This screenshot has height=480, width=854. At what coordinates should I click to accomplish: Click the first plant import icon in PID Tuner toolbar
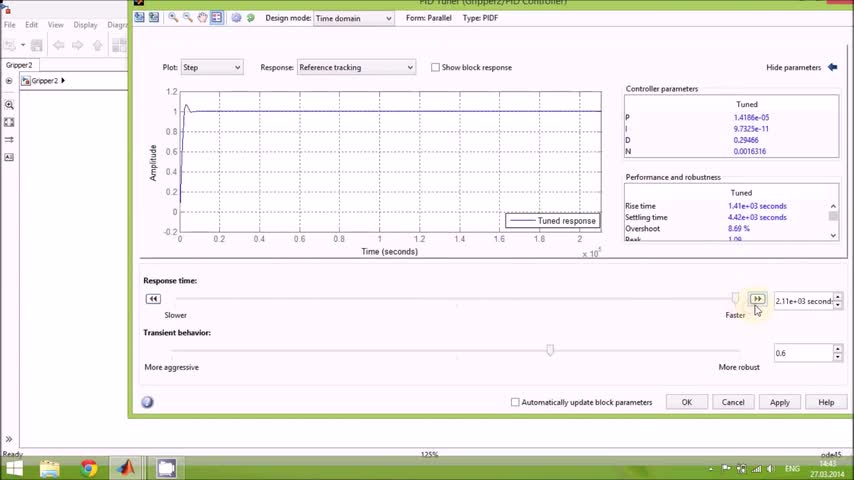pos(139,17)
